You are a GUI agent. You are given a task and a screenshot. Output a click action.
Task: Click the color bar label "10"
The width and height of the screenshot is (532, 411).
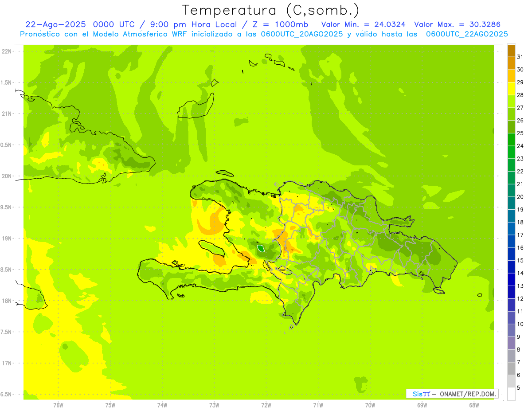coord(520,324)
